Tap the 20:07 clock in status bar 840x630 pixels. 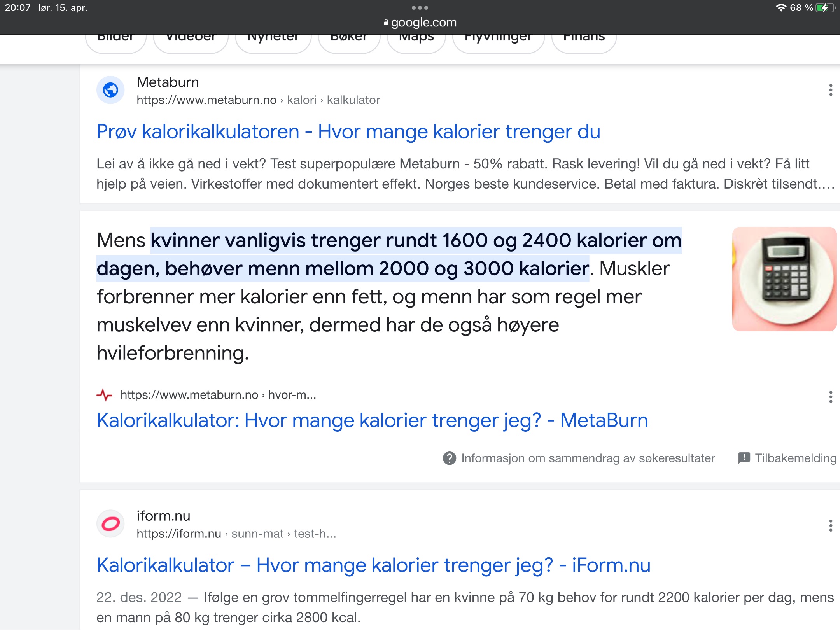[17, 8]
